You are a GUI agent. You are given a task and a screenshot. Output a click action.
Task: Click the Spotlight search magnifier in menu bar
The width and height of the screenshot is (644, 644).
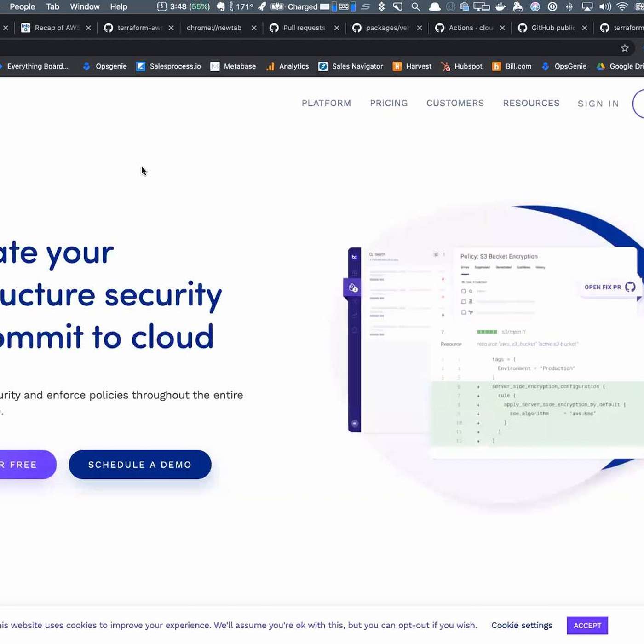click(x=415, y=6)
